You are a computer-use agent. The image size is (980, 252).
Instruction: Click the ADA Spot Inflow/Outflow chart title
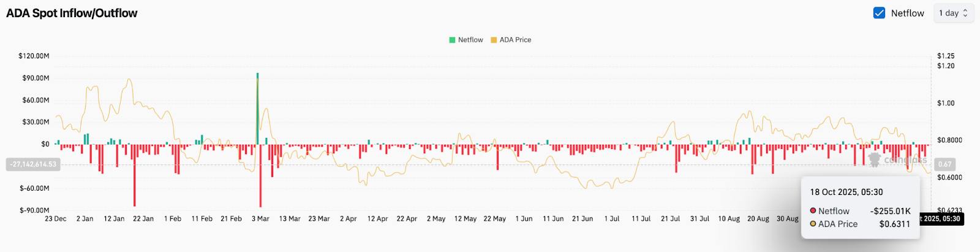pyautogui.click(x=72, y=13)
